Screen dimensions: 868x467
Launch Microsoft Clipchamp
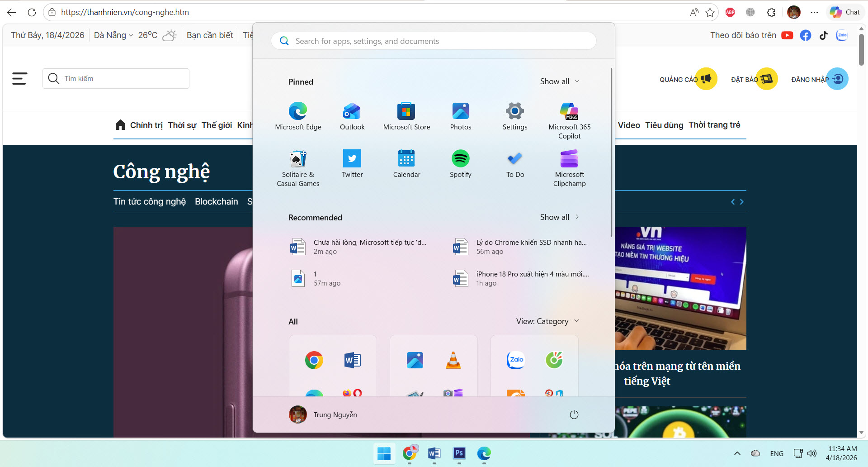[x=569, y=165]
